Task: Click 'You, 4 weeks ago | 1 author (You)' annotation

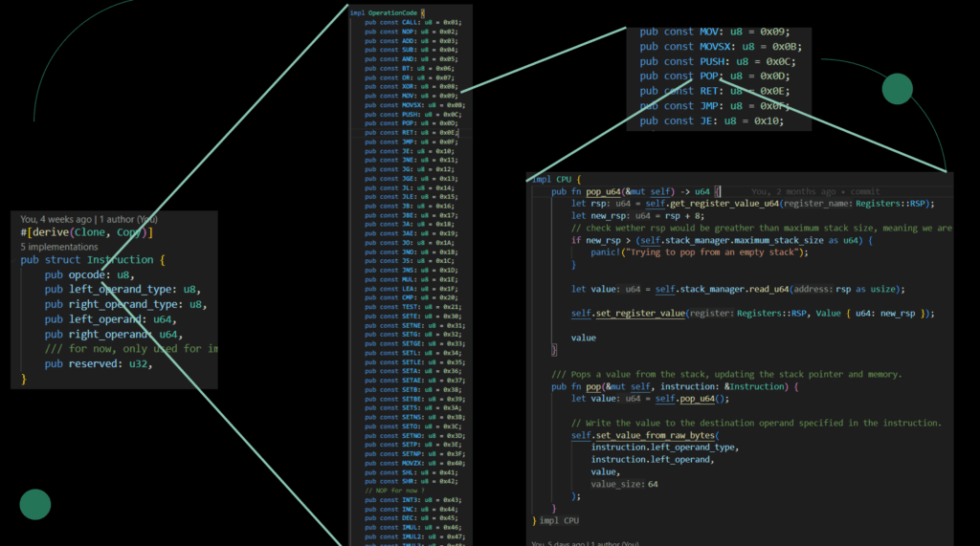Action: [89, 219]
